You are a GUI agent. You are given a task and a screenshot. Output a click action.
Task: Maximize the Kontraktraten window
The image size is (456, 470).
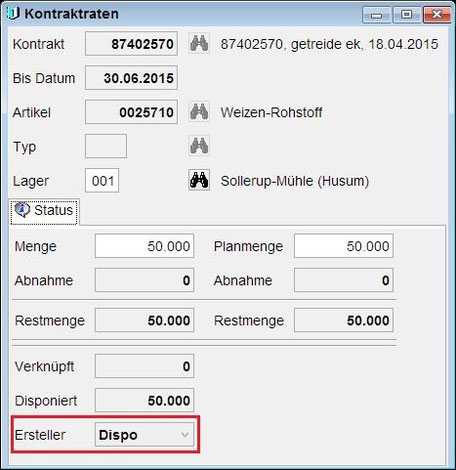407,15
